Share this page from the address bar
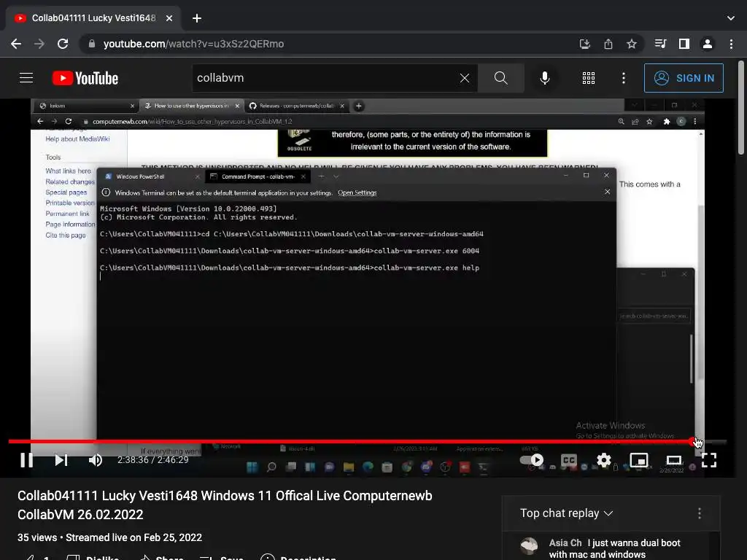Image resolution: width=747 pixels, height=560 pixels. coord(608,44)
